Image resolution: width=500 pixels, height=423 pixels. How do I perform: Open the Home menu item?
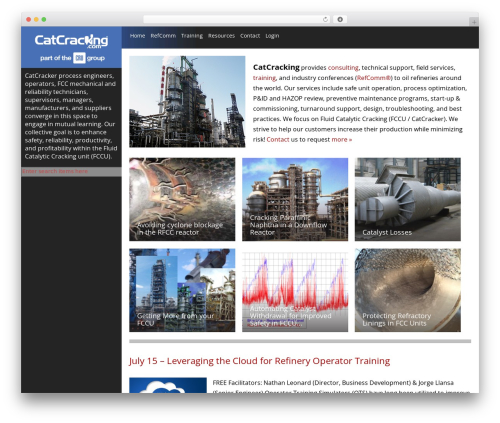[137, 36]
